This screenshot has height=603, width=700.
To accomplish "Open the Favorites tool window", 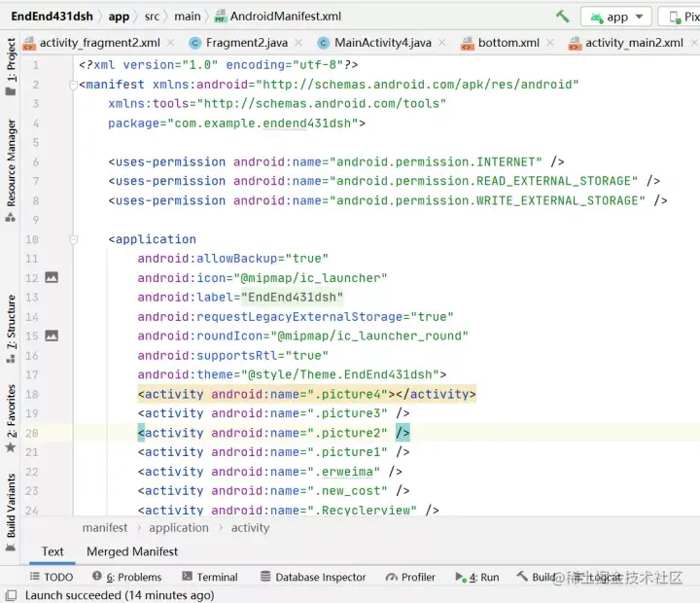I will [x=11, y=417].
